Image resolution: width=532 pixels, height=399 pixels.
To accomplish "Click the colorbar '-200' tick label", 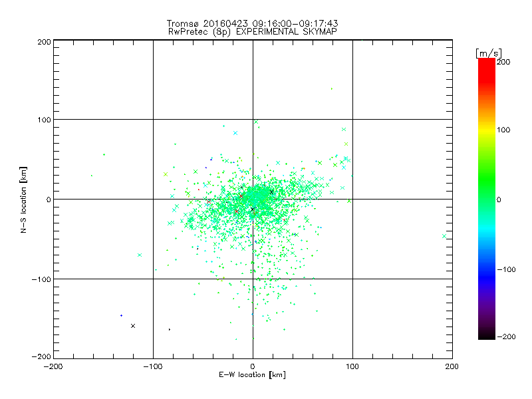I will coord(506,336).
